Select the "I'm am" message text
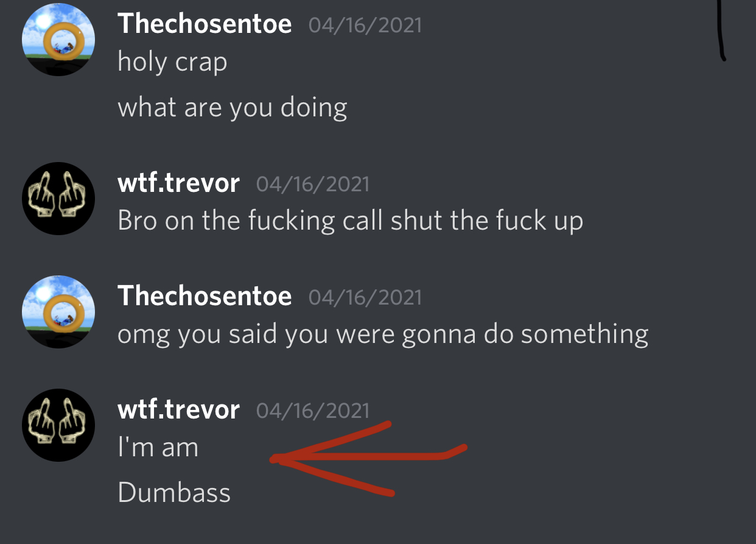Viewport: 756px width, 544px height. pos(158,448)
